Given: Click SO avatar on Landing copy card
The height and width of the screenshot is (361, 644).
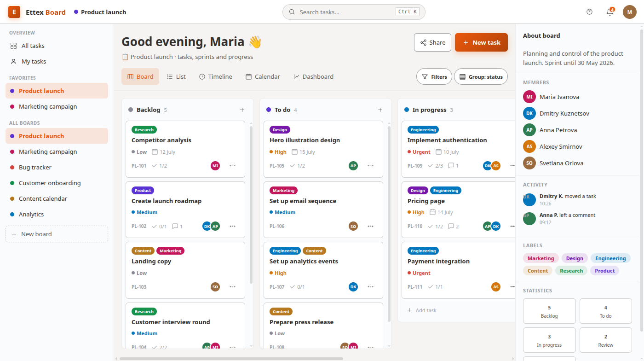Looking at the screenshot, I should click(x=215, y=287).
